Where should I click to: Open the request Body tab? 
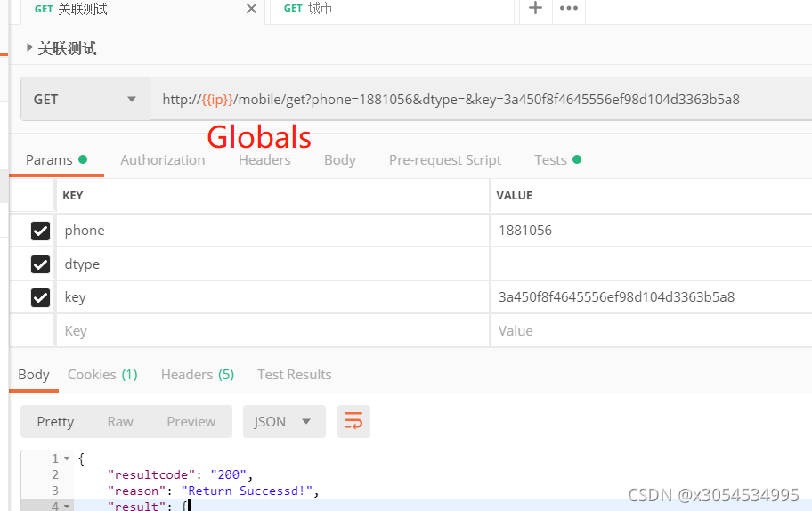tap(340, 160)
